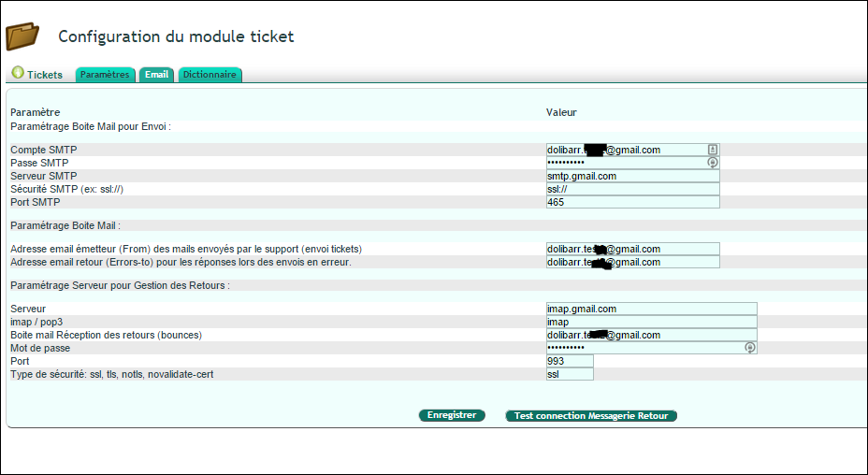Click the folder icon beside the page title
Image resolution: width=868 pixels, height=475 pixels.
(22, 36)
